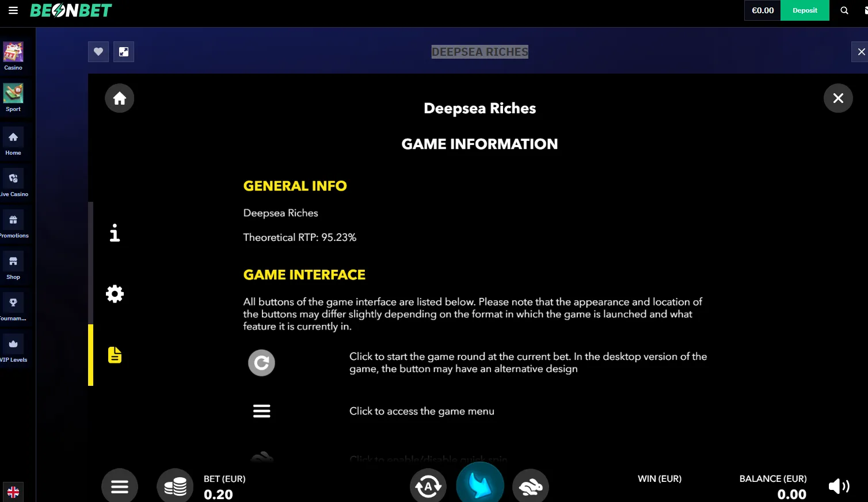Select the game rules document tab
This screenshot has width=868, height=502.
[x=115, y=355]
